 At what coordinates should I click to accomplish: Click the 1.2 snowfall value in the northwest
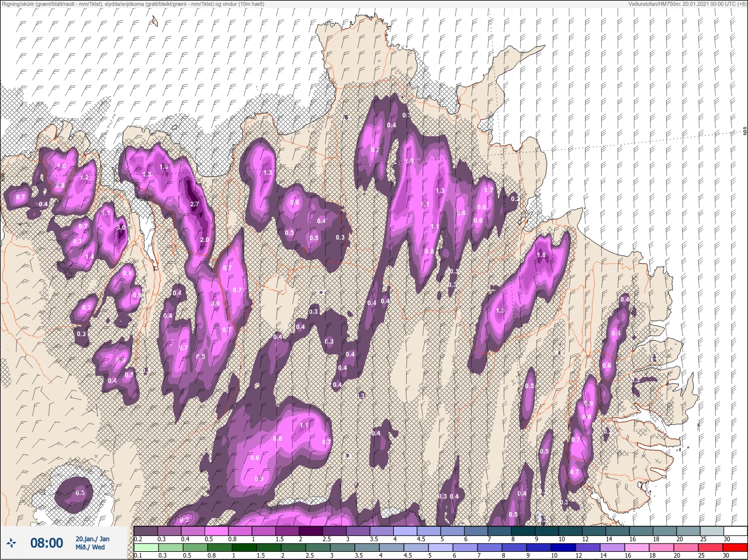tap(84, 178)
